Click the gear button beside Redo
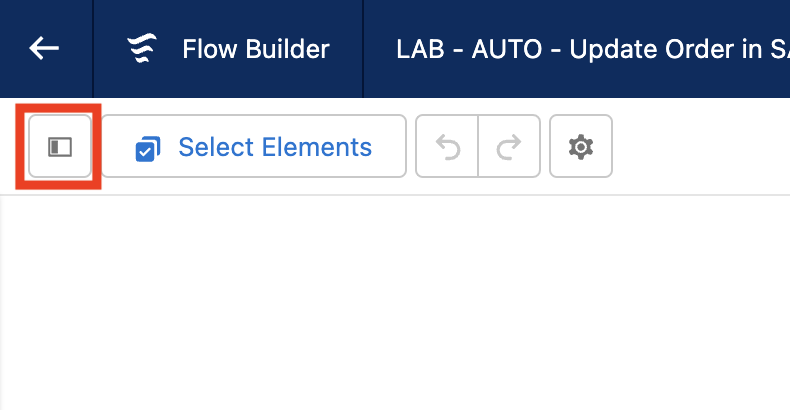Viewport: 790px width, 410px height. (580, 147)
